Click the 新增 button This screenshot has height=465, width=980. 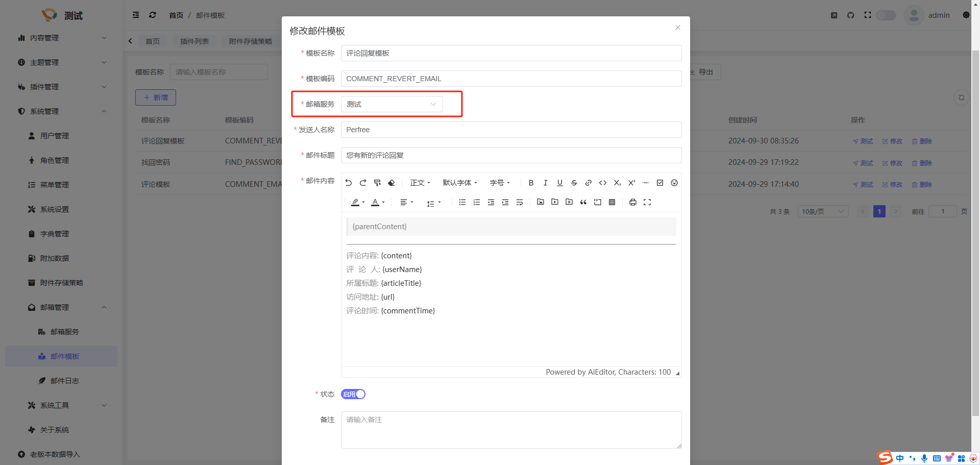pos(156,97)
